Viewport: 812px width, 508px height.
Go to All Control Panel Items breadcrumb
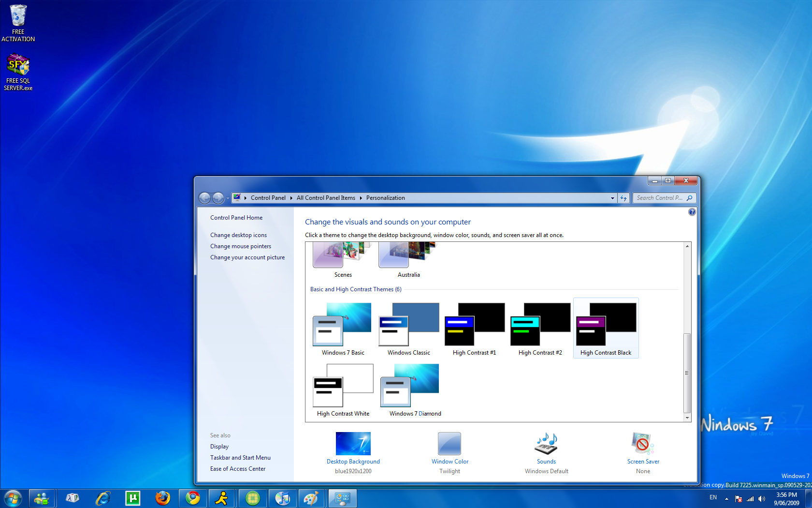[326, 198]
